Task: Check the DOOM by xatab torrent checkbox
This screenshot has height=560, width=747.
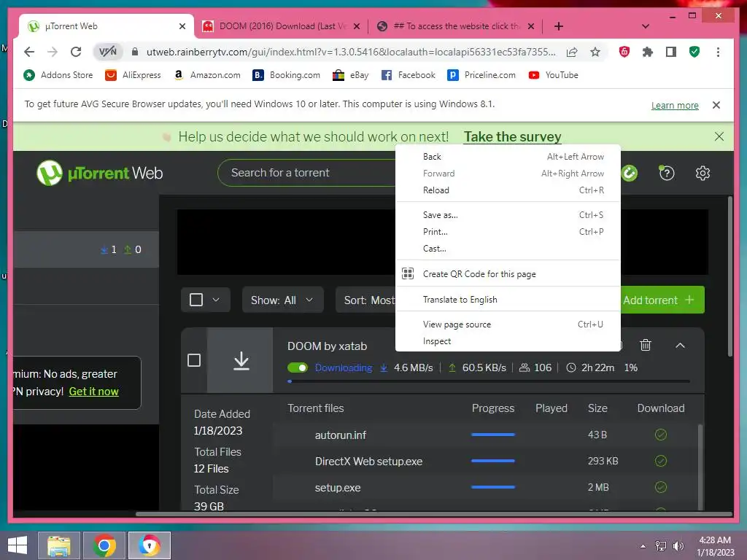Action: pyautogui.click(x=194, y=360)
